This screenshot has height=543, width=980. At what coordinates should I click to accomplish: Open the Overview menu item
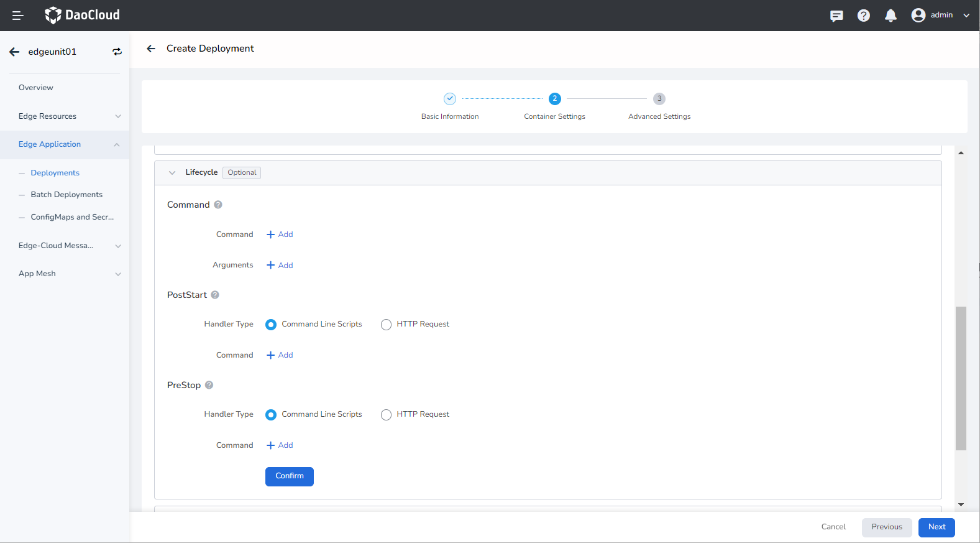36,88
